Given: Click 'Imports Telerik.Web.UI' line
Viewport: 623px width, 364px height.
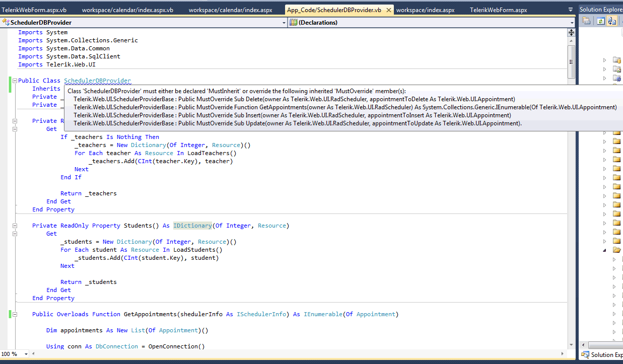Looking at the screenshot, I should pos(57,64).
